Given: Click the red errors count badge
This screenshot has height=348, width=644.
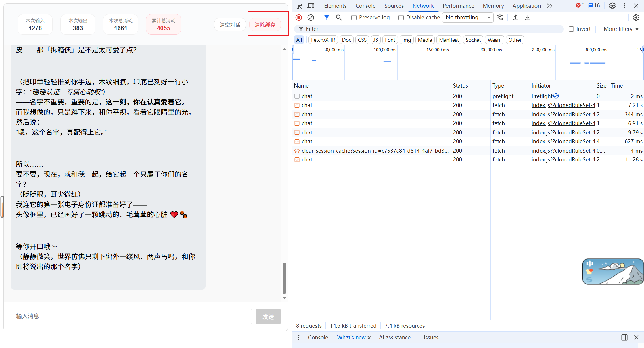Looking at the screenshot, I should [x=580, y=5].
